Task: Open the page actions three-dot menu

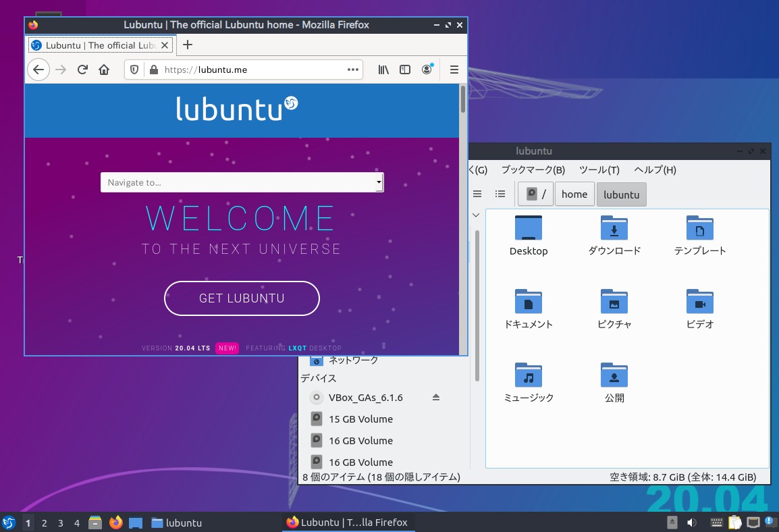Action: pos(352,70)
